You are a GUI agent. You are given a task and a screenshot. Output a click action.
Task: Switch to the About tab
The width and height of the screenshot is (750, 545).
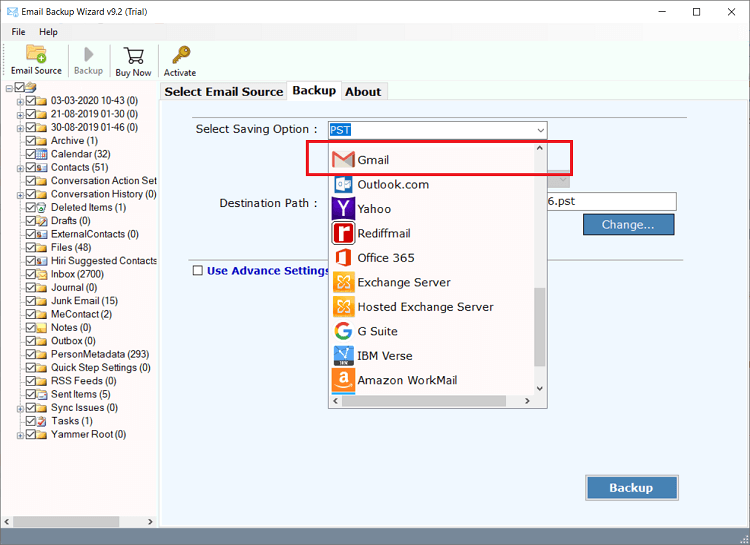point(364,91)
